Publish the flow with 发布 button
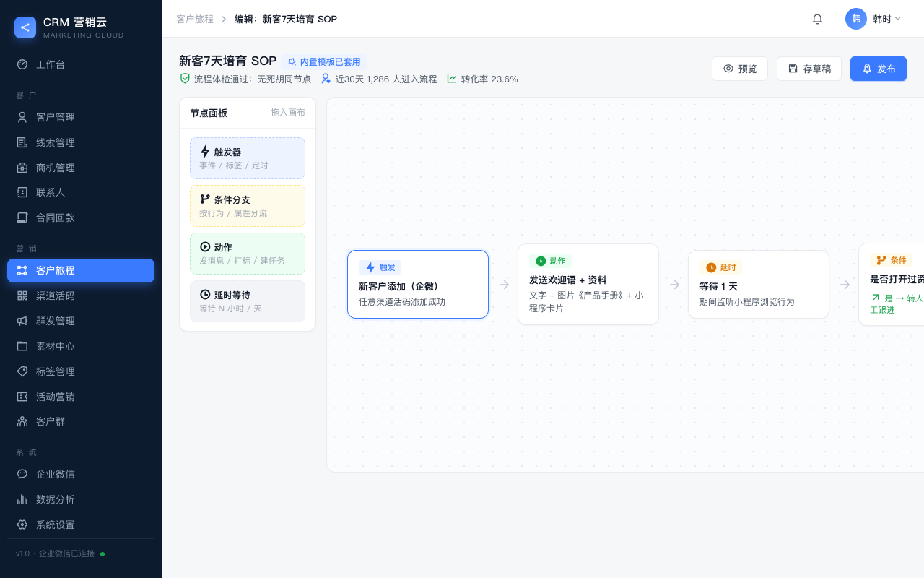The width and height of the screenshot is (924, 578). coord(879,69)
